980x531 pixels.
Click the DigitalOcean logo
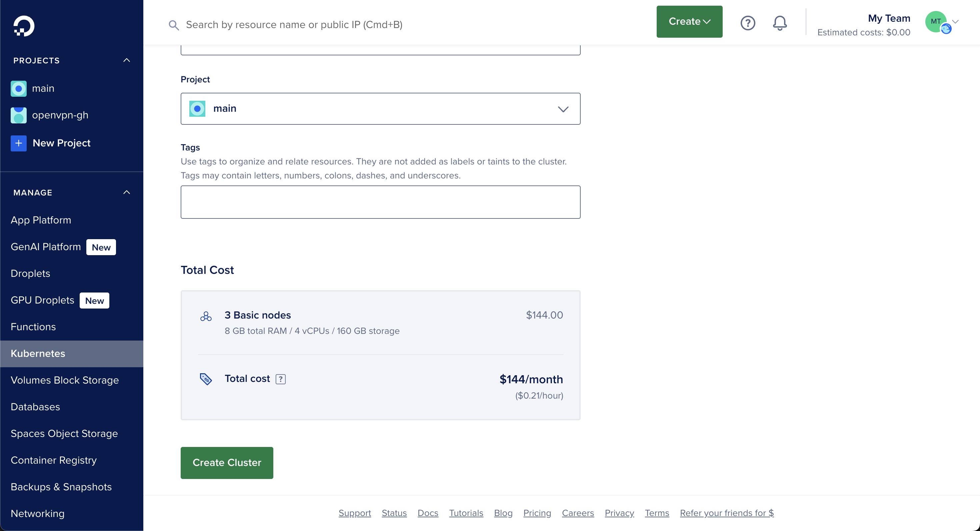point(24,26)
